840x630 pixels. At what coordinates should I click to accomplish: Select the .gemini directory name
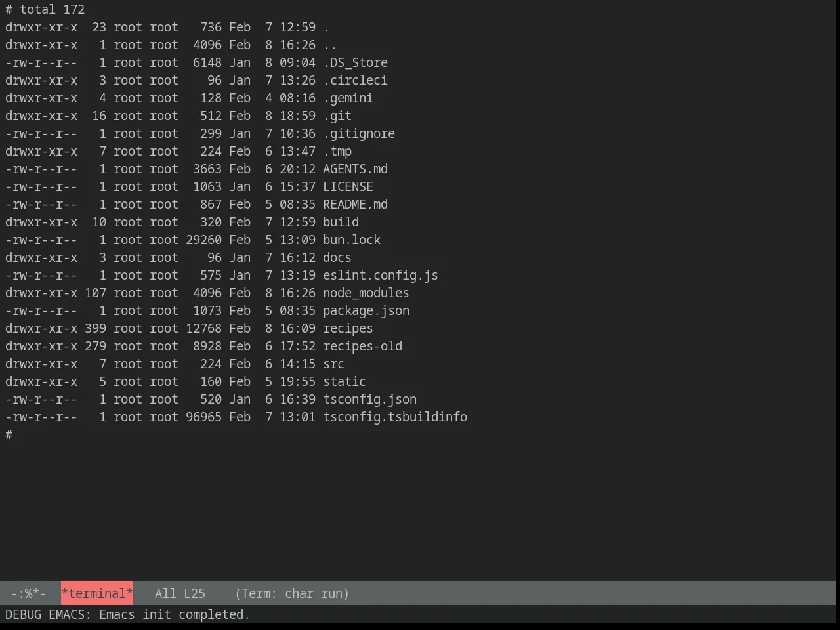(348, 98)
